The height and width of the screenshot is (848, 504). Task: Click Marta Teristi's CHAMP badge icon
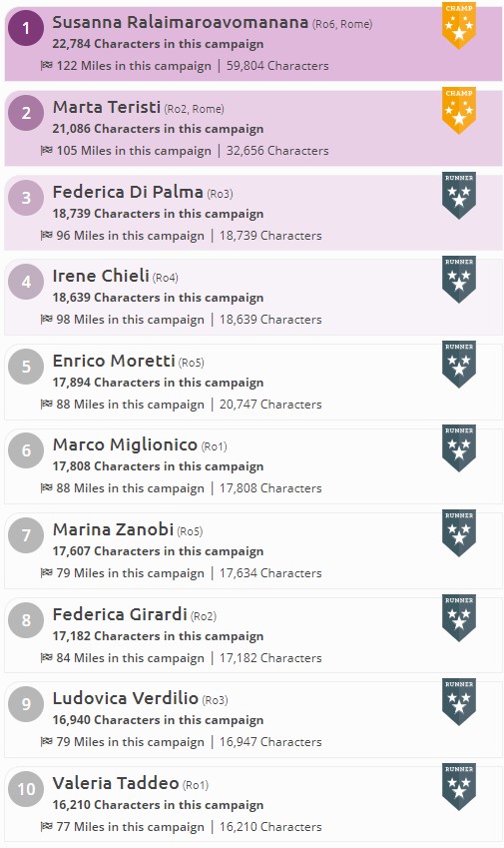pyautogui.click(x=459, y=110)
